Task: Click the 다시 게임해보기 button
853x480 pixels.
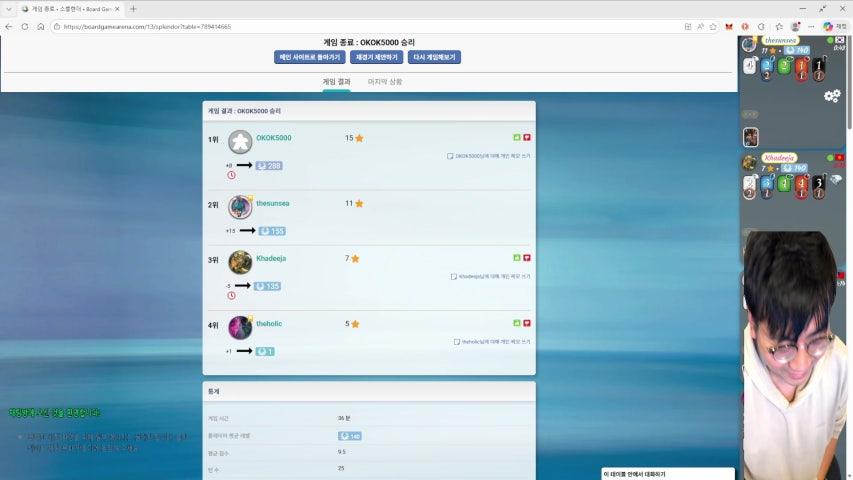Action: pyautogui.click(x=434, y=58)
